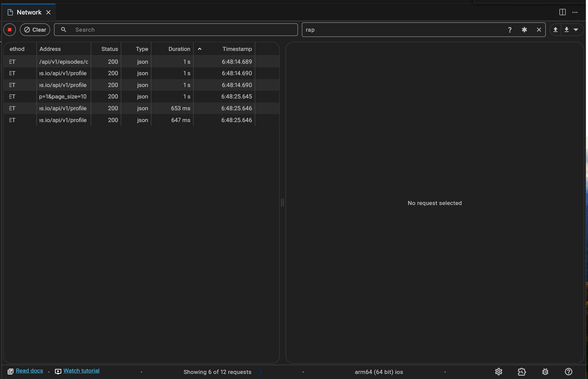Click the download/export icon
This screenshot has width=588, height=379.
[x=567, y=30]
